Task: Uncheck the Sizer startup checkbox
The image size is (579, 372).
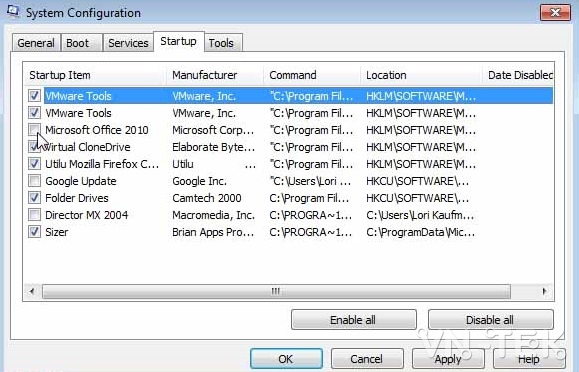Action: 34,232
